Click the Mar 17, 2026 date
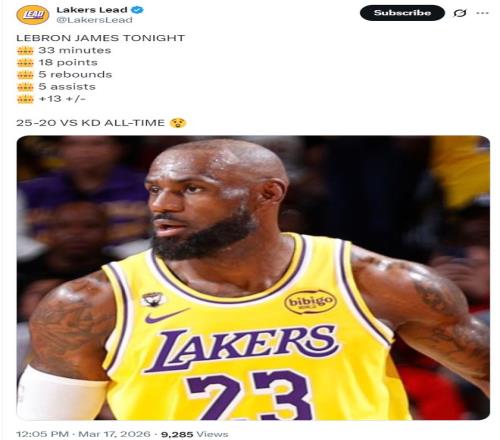Image resolution: width=500 pixels, height=440 pixels. tap(114, 434)
